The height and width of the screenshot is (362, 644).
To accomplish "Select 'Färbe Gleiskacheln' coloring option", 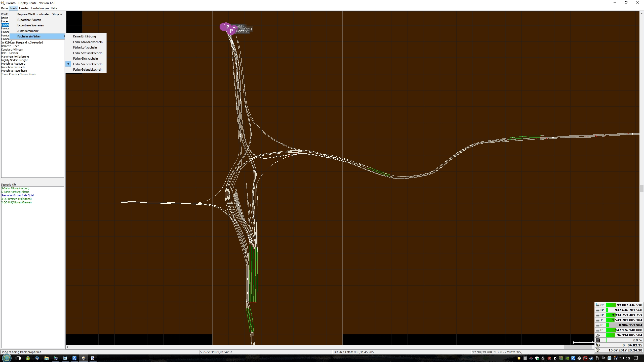I will pos(85,59).
